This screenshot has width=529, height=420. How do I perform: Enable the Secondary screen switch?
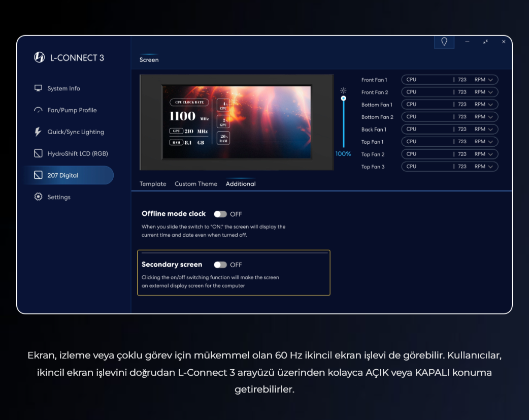click(x=220, y=265)
